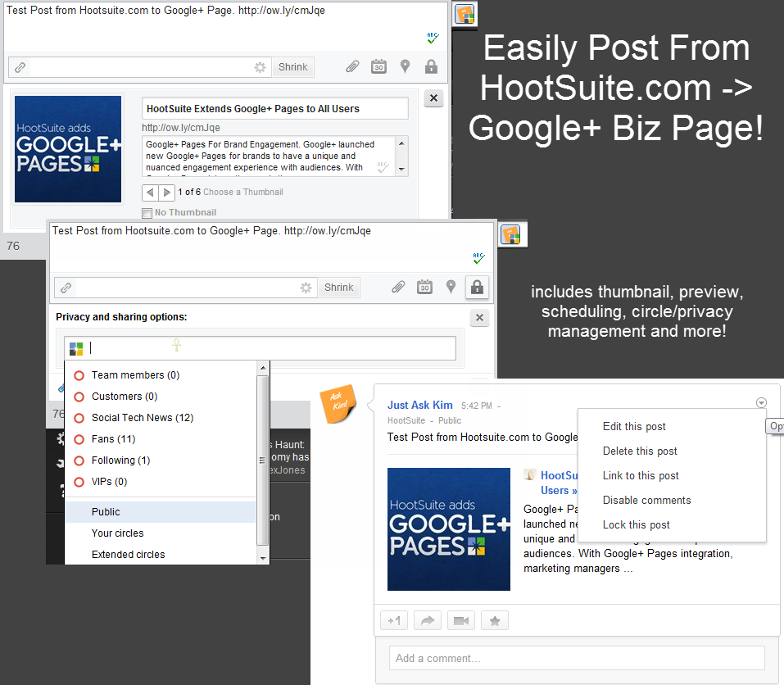
Task: Click the Add a comment field
Action: coord(577,658)
